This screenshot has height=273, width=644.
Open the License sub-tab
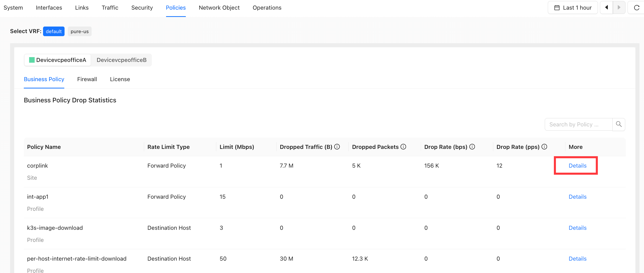coord(120,79)
